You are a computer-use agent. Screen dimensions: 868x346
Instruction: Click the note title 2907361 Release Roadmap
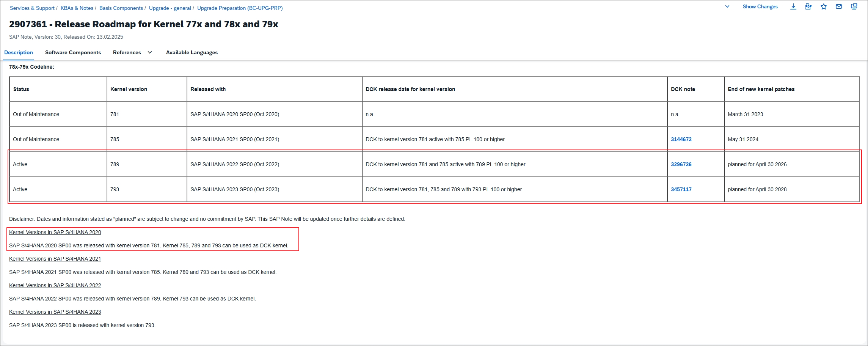click(144, 24)
